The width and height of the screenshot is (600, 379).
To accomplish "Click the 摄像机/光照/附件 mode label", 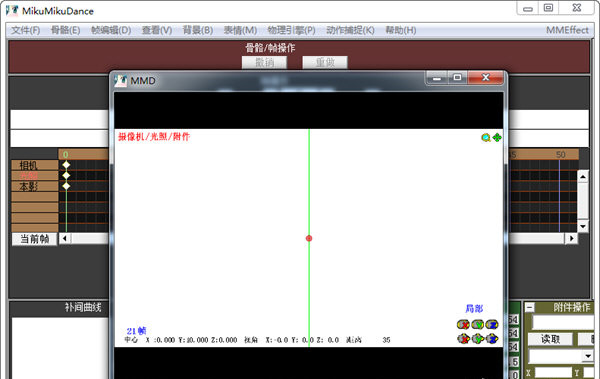I will 154,137.
